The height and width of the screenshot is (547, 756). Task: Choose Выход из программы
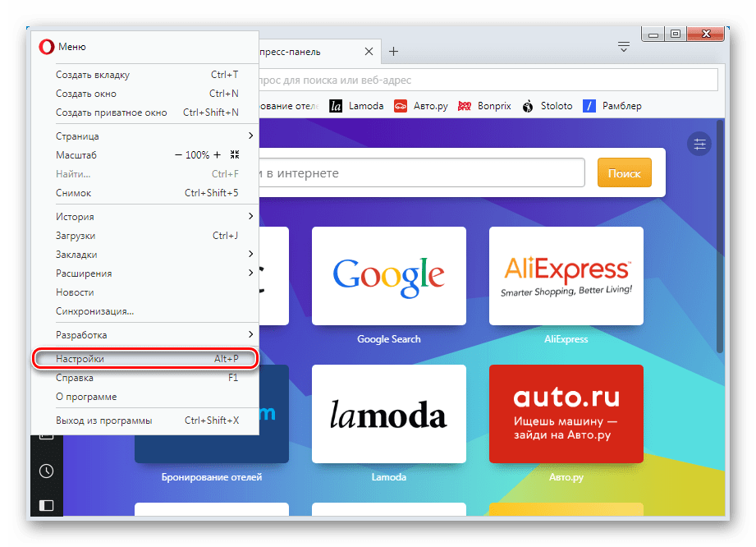pyautogui.click(x=145, y=421)
